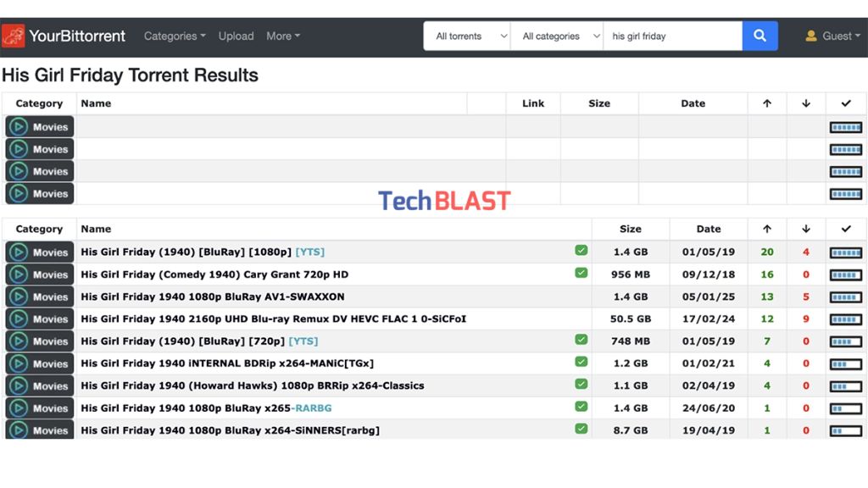This screenshot has width=868, height=488.
Task: Click Movies icon for YTS 1080p row
Action: pyautogui.click(x=39, y=252)
